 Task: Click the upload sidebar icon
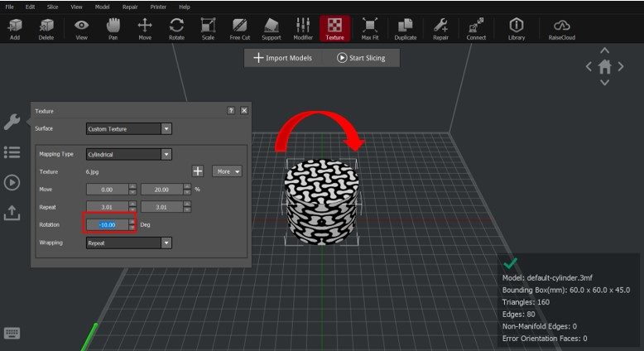pyautogui.click(x=12, y=213)
